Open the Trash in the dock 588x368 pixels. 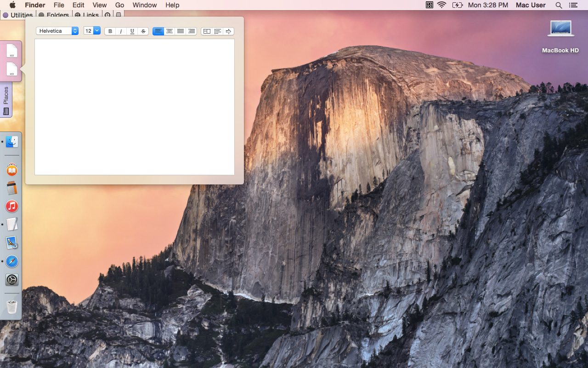pos(12,307)
